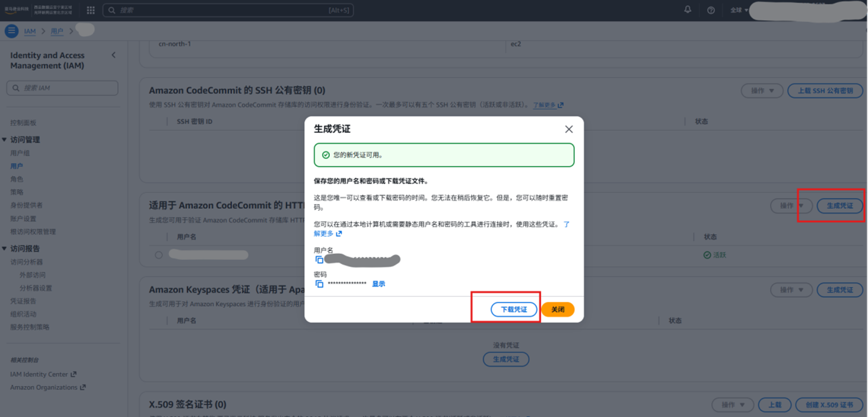Open the 了解更多 link inside the dialog
868x417 pixels.
click(328, 233)
